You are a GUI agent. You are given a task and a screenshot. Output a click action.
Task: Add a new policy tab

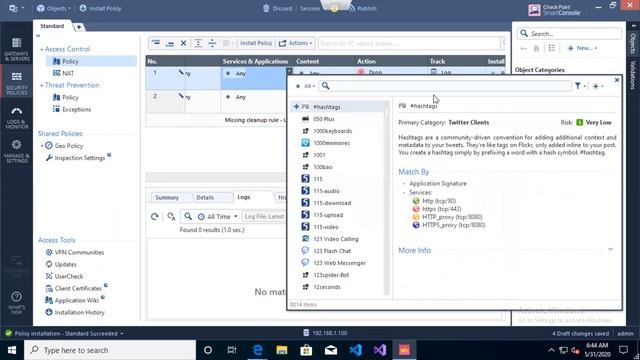[78, 27]
